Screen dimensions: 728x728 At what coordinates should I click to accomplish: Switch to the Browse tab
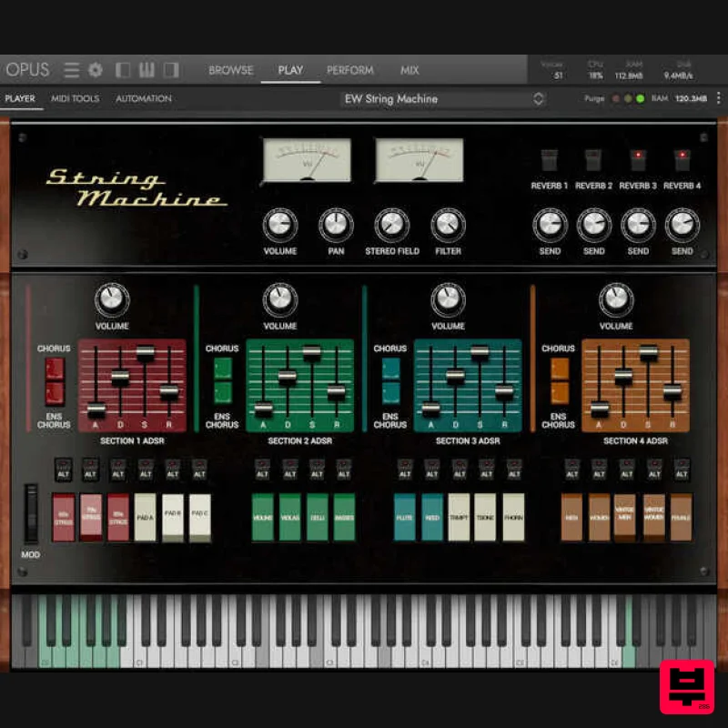[x=231, y=70]
